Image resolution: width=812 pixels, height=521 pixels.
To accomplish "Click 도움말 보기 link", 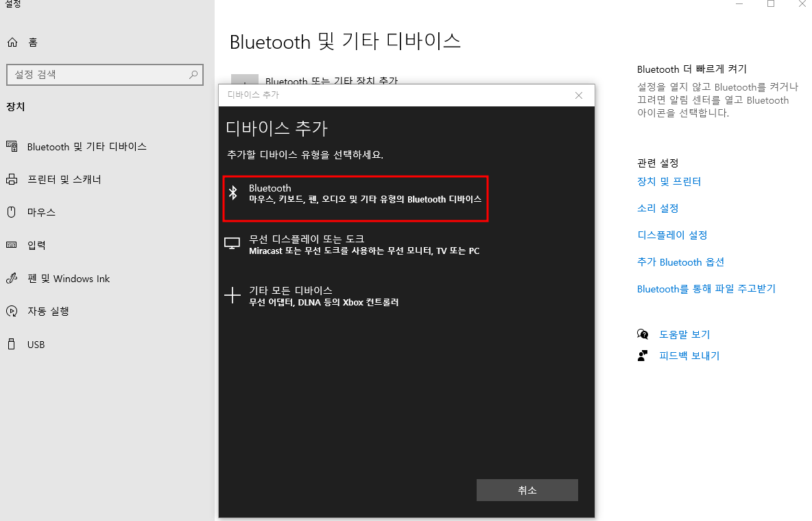I will click(684, 334).
